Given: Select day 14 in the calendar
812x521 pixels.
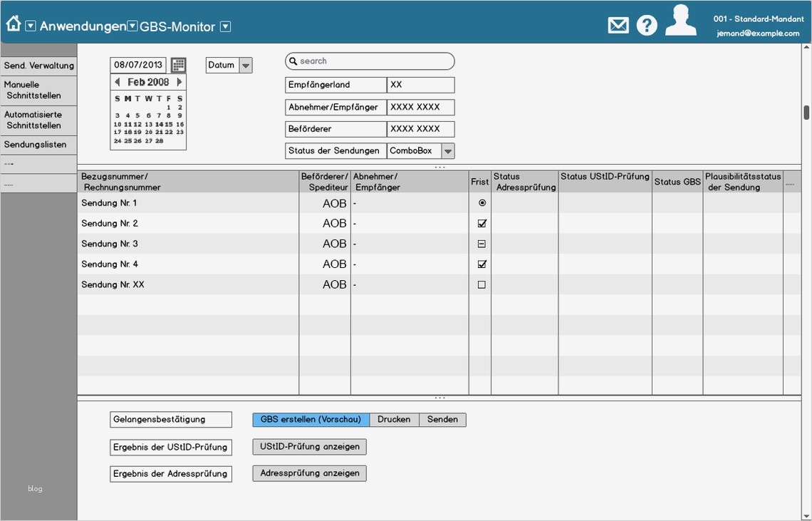Looking at the screenshot, I should (159, 125).
